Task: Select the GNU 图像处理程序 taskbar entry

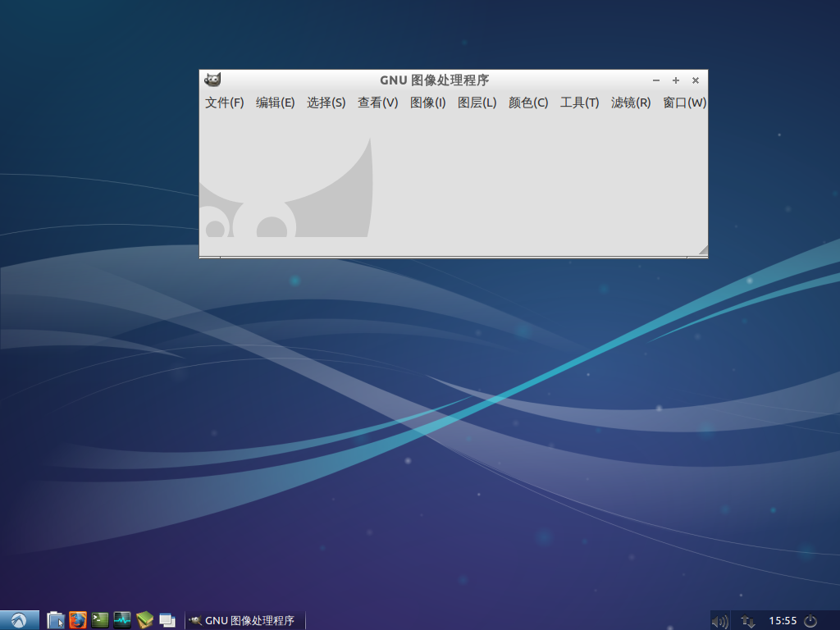Action: click(245, 620)
